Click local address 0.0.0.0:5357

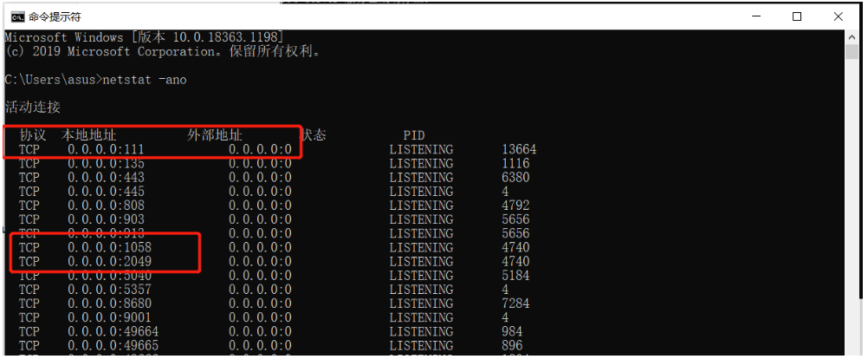click(x=110, y=290)
